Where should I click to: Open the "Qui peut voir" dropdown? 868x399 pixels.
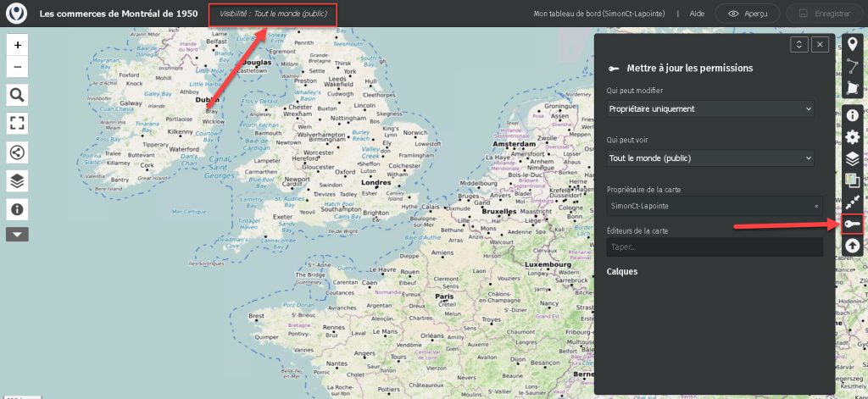coord(710,158)
